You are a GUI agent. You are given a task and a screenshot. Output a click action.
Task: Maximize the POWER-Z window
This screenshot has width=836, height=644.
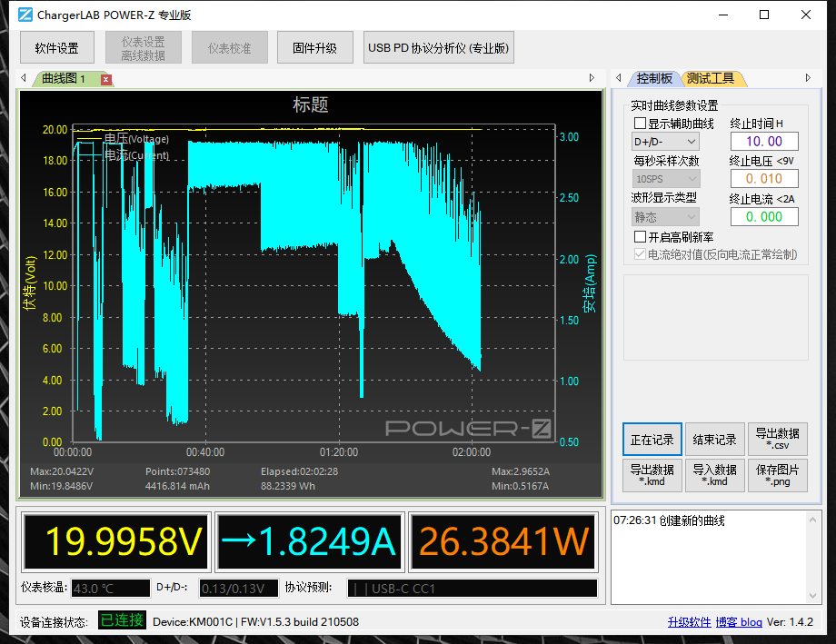(764, 15)
